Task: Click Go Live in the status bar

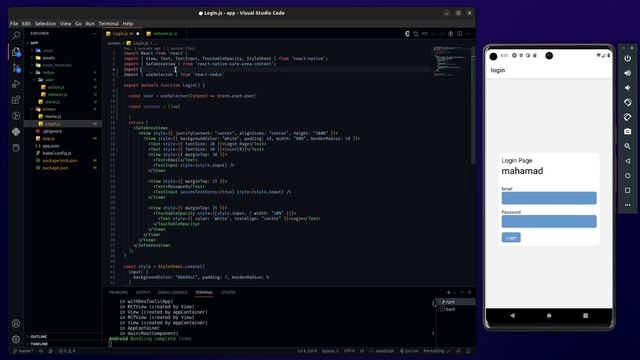Action: (409, 351)
